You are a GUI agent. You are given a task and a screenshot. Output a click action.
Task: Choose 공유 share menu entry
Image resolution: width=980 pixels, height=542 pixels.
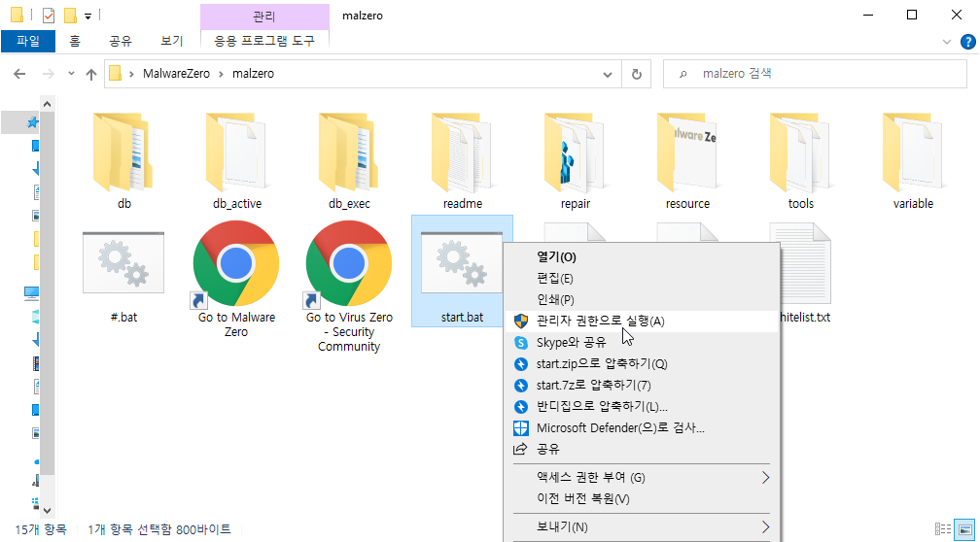(x=642, y=449)
